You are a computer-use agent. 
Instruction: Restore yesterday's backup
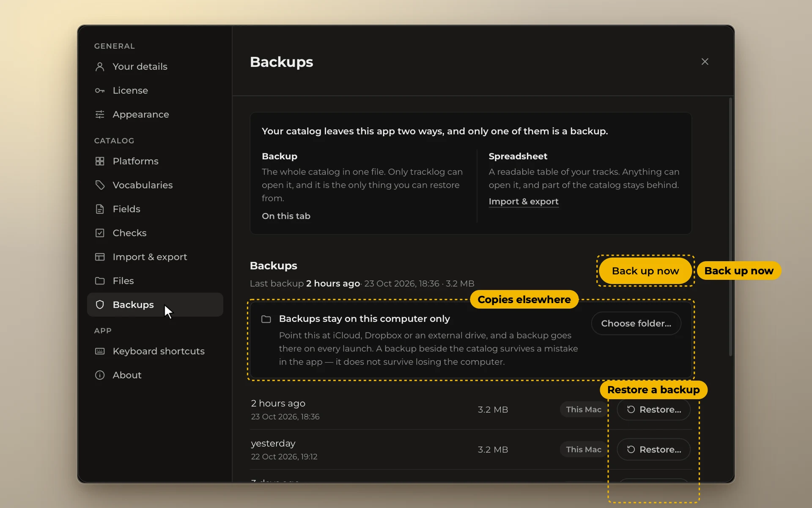(x=653, y=449)
